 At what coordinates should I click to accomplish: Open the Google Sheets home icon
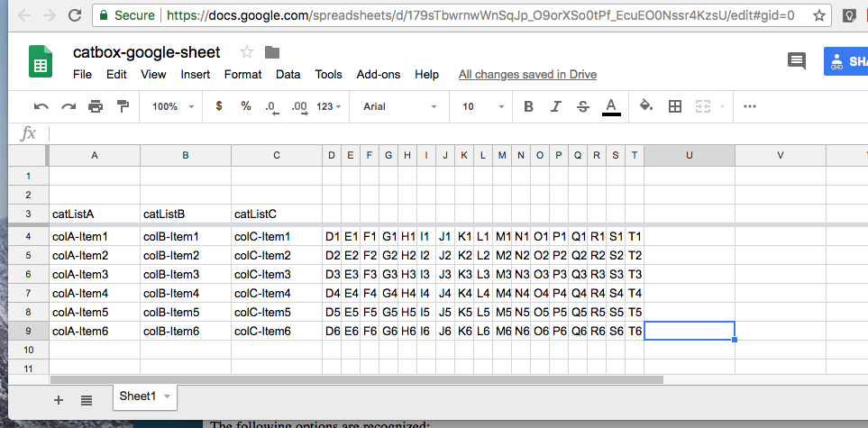(41, 61)
